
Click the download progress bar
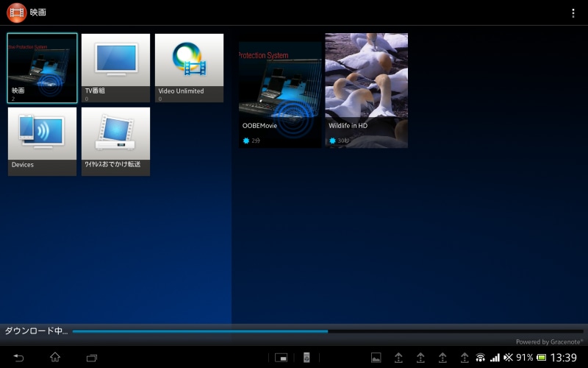click(x=327, y=331)
